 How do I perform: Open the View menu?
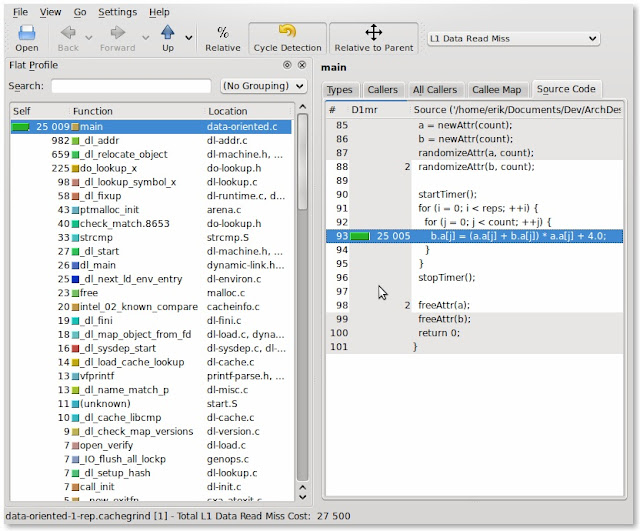tap(50, 12)
